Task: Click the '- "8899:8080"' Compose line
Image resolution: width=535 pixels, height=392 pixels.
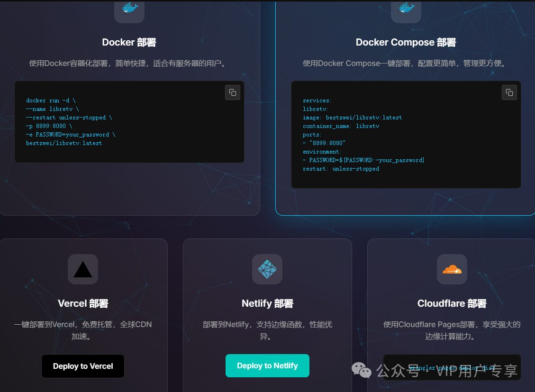Action: coord(324,143)
